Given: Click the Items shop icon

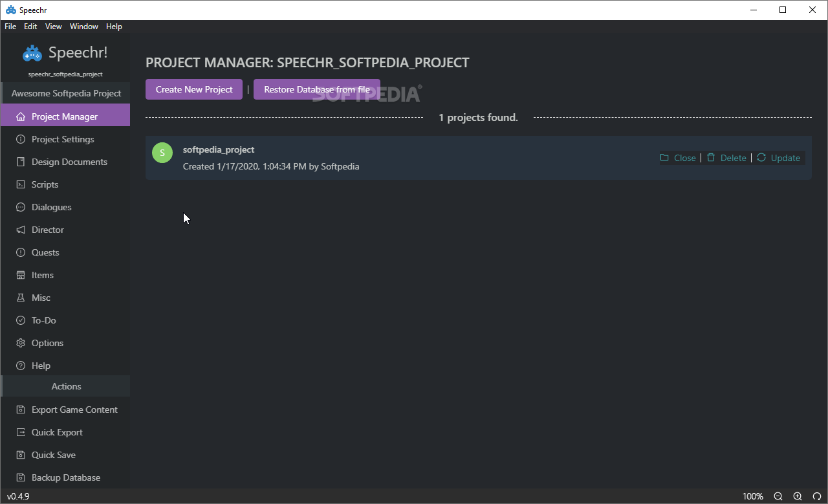Looking at the screenshot, I should pyautogui.click(x=21, y=275).
